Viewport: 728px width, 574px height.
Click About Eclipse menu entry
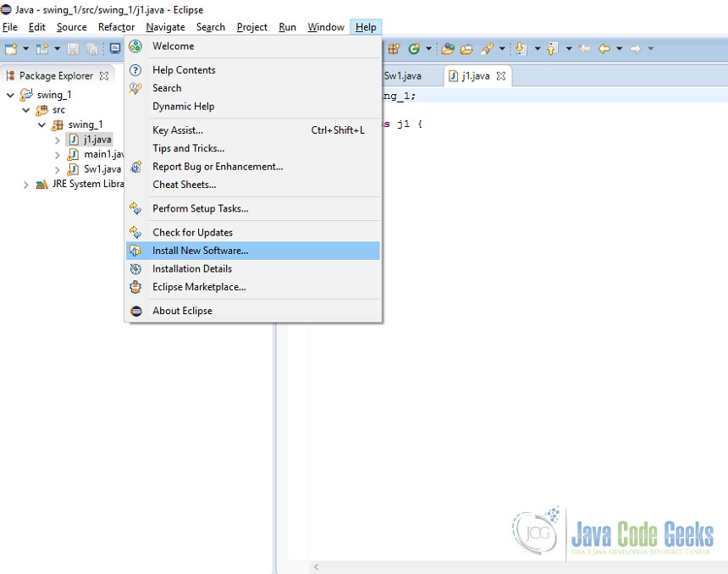pyautogui.click(x=180, y=311)
